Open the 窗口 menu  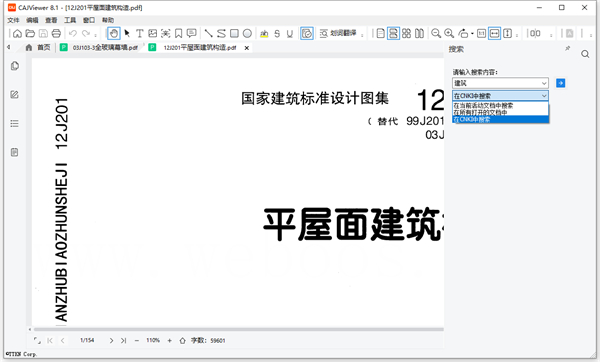89,20
